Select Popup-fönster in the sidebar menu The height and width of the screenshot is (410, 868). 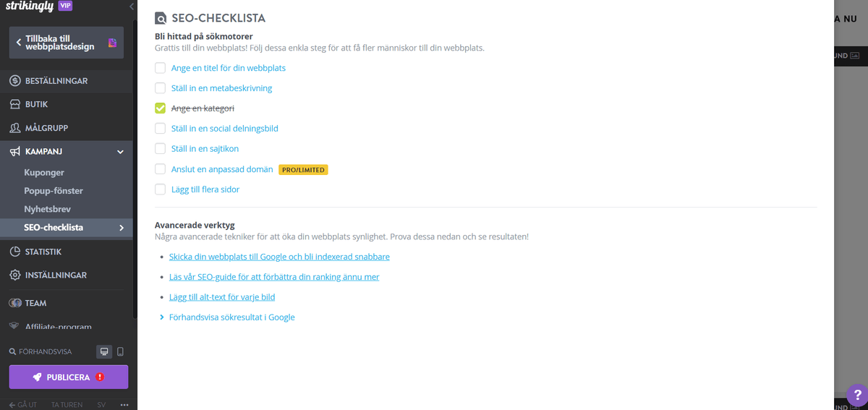(x=54, y=191)
